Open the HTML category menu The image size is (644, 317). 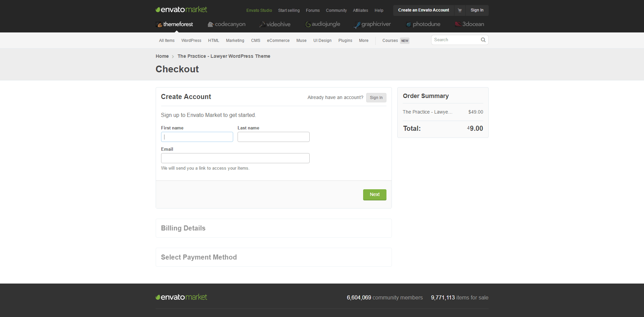pyautogui.click(x=214, y=41)
